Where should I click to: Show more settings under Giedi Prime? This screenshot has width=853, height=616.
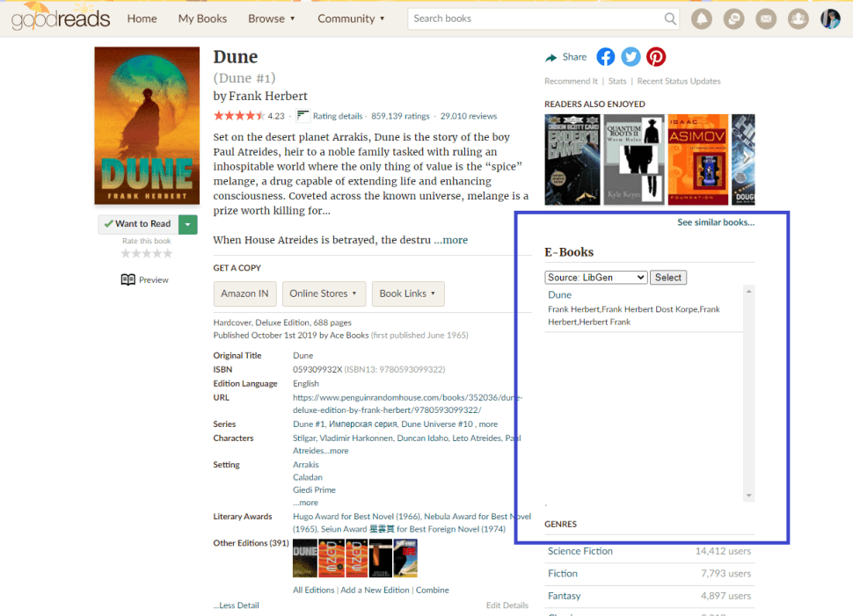point(306,503)
